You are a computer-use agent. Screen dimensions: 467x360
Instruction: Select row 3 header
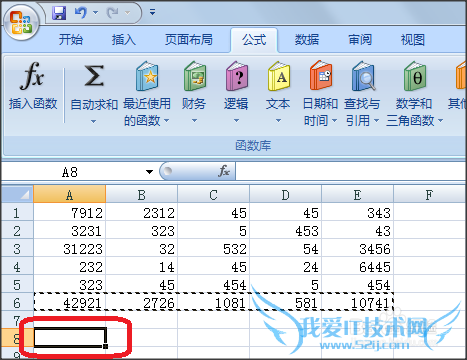[x=17, y=249]
